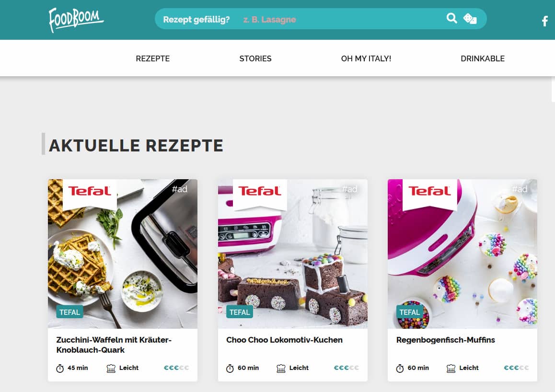The width and height of the screenshot is (555, 392).
Task: Open Regenbogenfisch-Muffins recipe title
Action: (445, 340)
